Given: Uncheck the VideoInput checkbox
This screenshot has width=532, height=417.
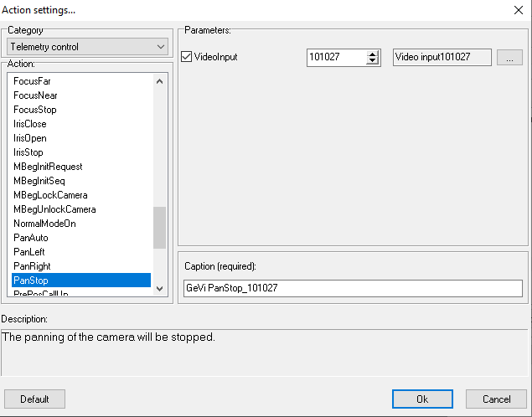Looking at the screenshot, I should 187,57.
